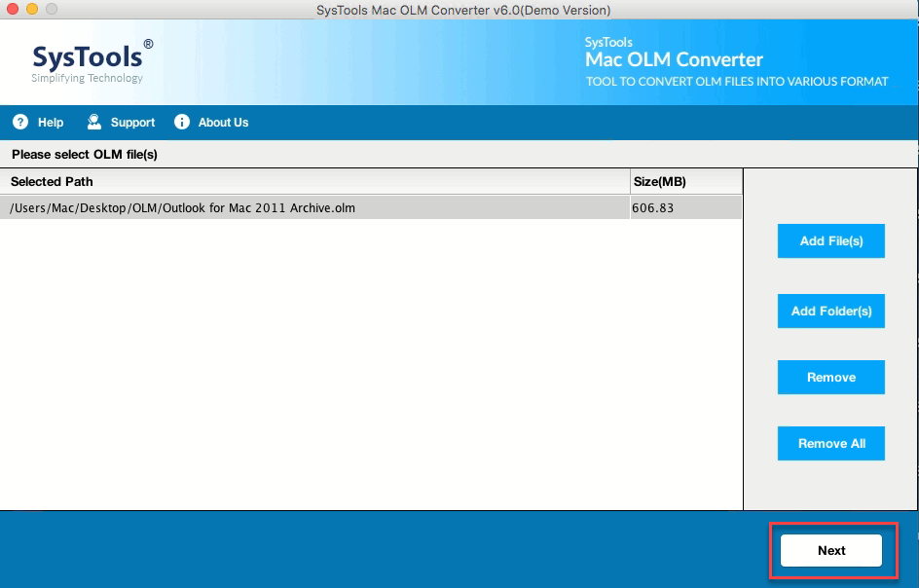
Task: Proceed with the Next button
Action: click(831, 550)
